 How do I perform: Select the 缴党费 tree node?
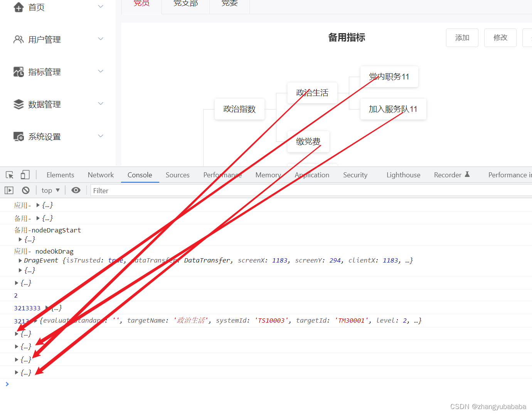308,141
